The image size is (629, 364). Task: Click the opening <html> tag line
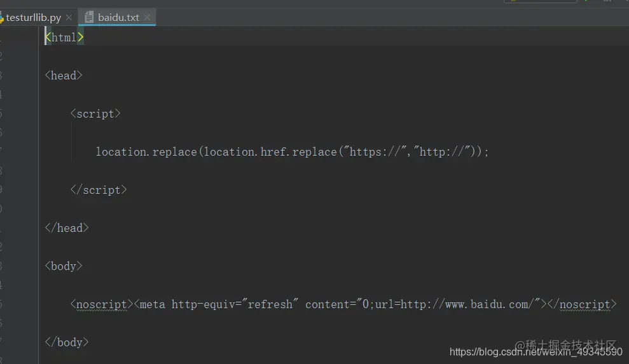click(64, 37)
